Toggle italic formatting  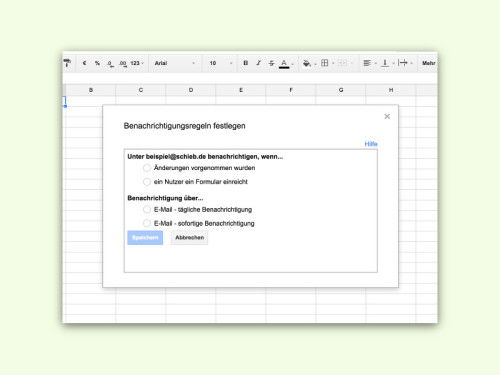258,63
